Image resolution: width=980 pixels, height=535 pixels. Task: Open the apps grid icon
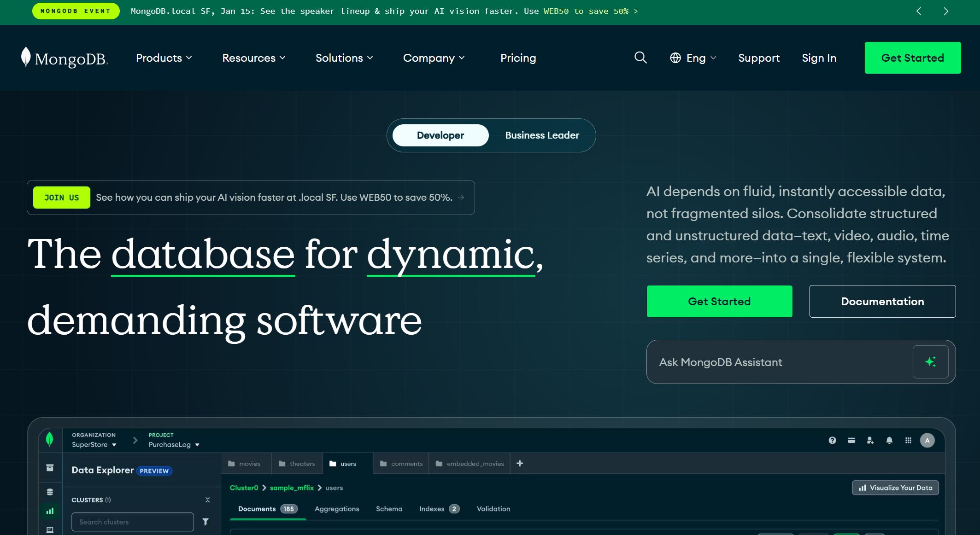coord(908,440)
